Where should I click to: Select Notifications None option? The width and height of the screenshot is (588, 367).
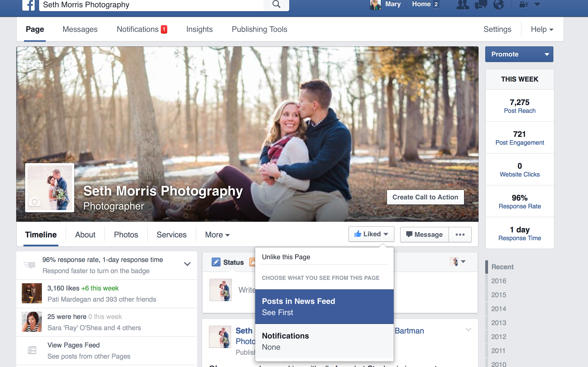click(x=324, y=341)
